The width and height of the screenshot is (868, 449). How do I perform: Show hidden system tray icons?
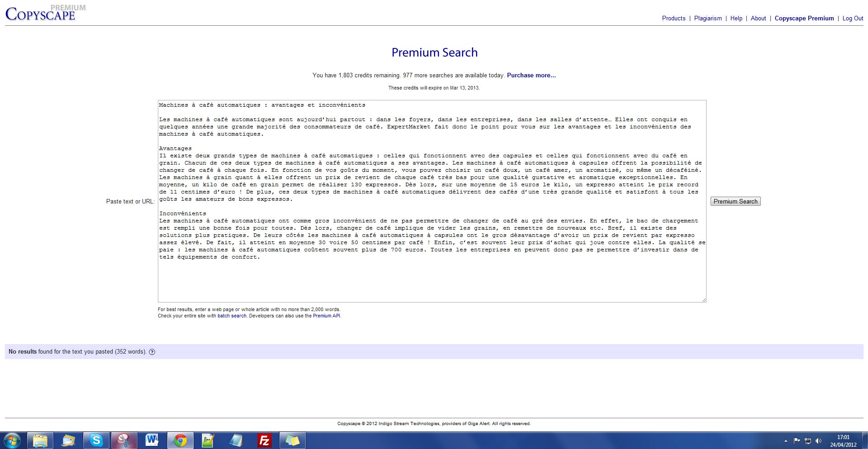click(786, 441)
